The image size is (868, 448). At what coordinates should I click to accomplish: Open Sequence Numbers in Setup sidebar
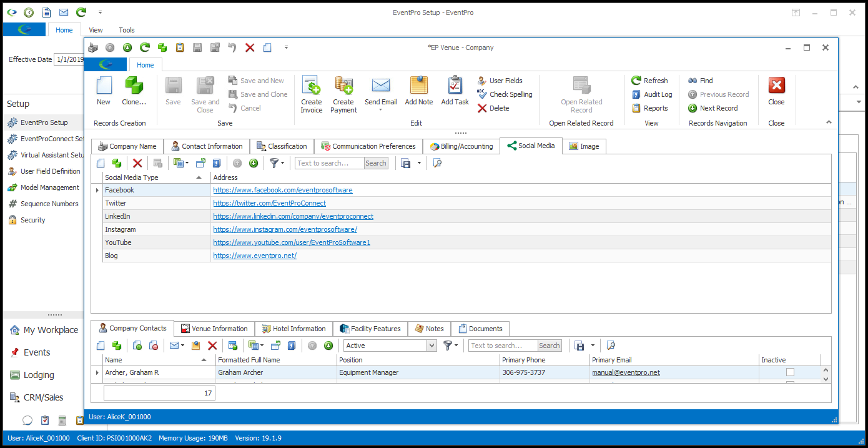click(x=49, y=204)
